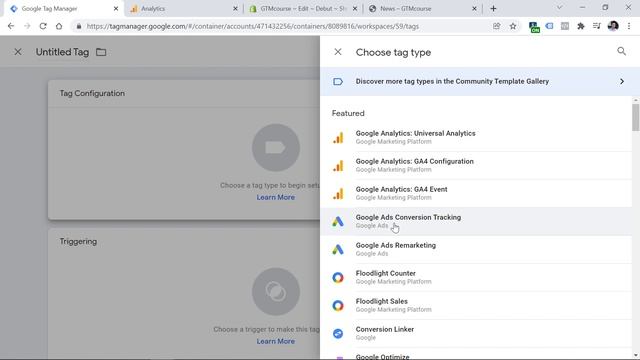Open the tab search dropdown chevron
The width and height of the screenshot is (640, 360).
pyautogui.click(x=560, y=8)
